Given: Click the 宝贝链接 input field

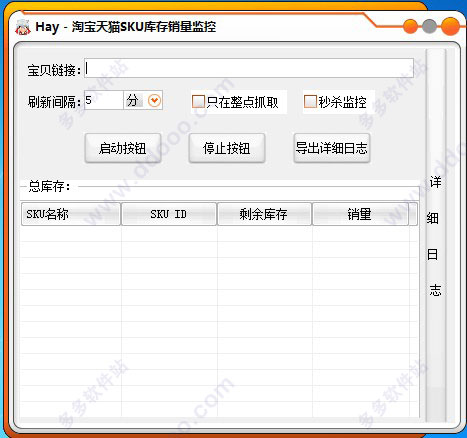Looking at the screenshot, I should tap(249, 68).
